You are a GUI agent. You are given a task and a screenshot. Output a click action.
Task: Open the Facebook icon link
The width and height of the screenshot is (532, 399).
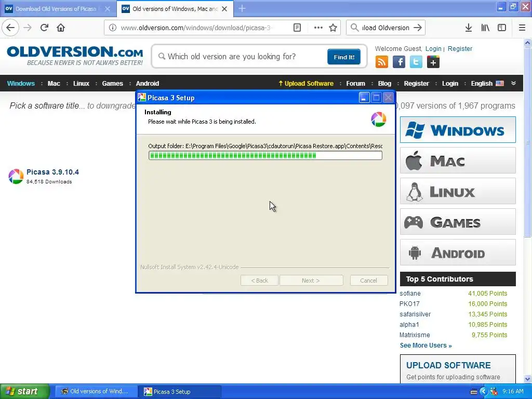pyautogui.click(x=398, y=62)
